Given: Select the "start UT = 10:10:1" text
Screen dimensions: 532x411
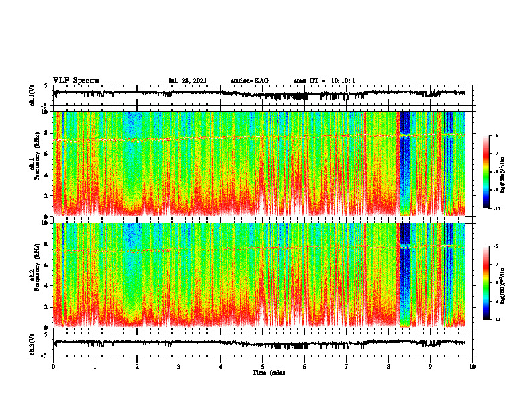Looking at the screenshot, I should [x=324, y=81].
